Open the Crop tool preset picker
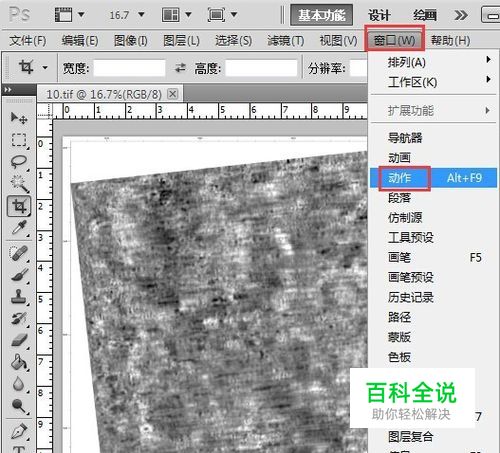The width and height of the screenshot is (500, 453). pyautogui.click(x=45, y=68)
